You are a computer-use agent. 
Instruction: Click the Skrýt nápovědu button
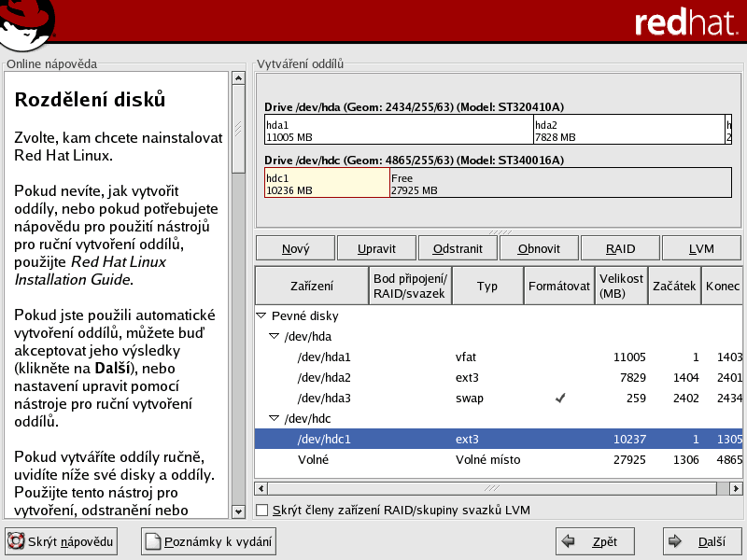tap(61, 541)
